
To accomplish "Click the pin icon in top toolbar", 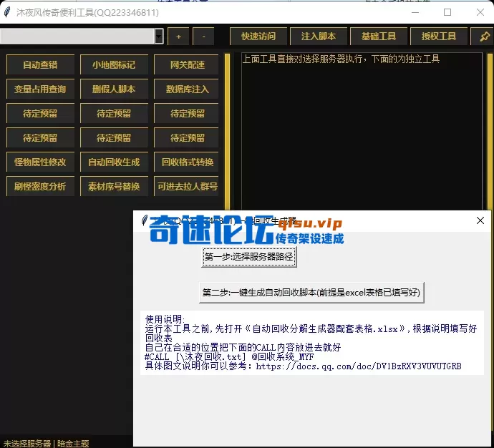I will pyautogui.click(x=484, y=36).
